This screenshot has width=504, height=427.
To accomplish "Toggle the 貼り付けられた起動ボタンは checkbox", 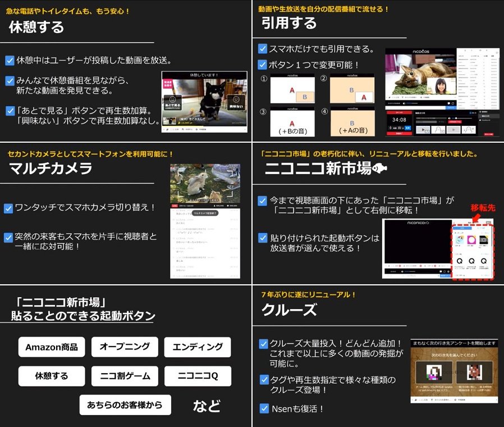I will point(263,238).
